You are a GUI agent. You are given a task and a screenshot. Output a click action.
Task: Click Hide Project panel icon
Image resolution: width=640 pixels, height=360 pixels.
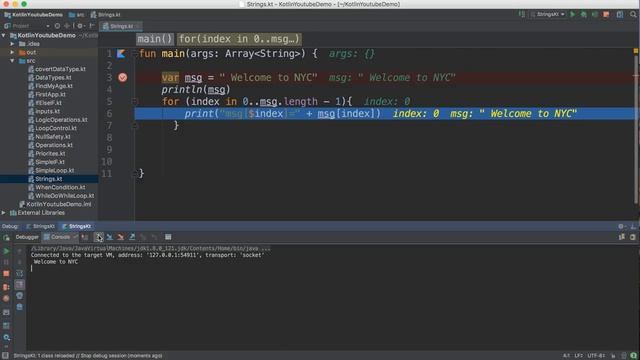tap(92, 26)
